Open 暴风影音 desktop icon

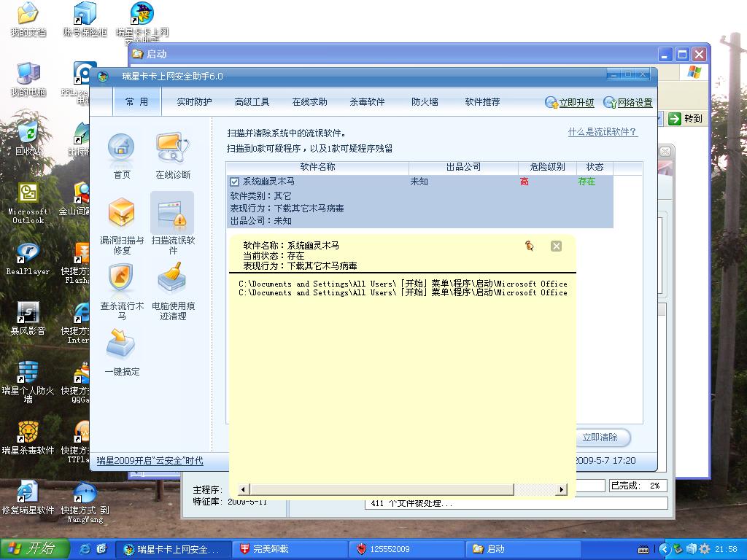pos(28,318)
